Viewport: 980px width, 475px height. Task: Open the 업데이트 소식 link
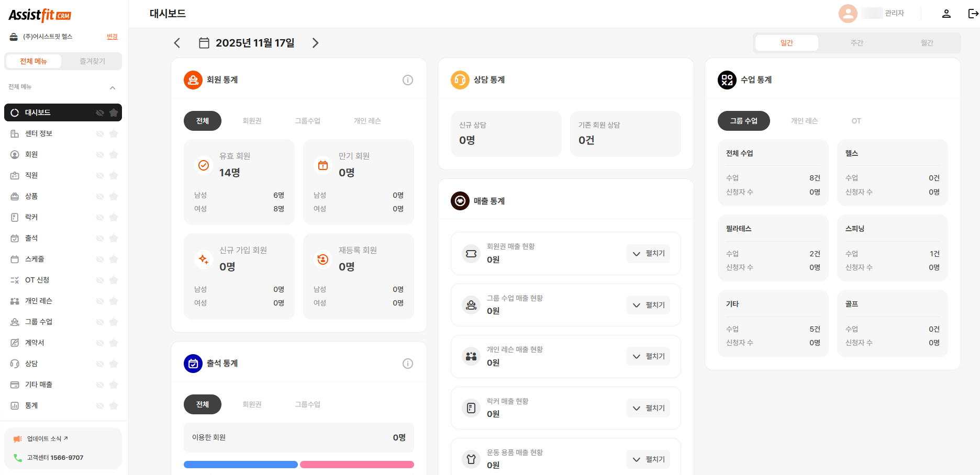pos(46,438)
